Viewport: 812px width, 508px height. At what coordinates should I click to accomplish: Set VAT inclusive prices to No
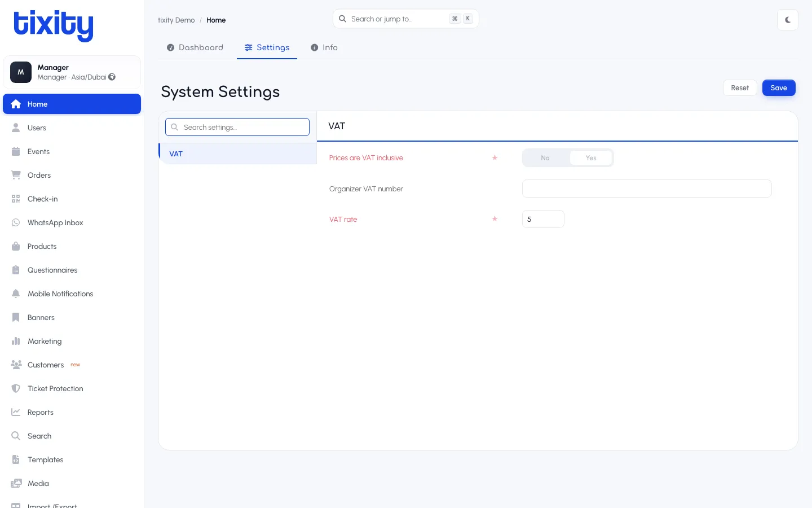click(x=545, y=158)
